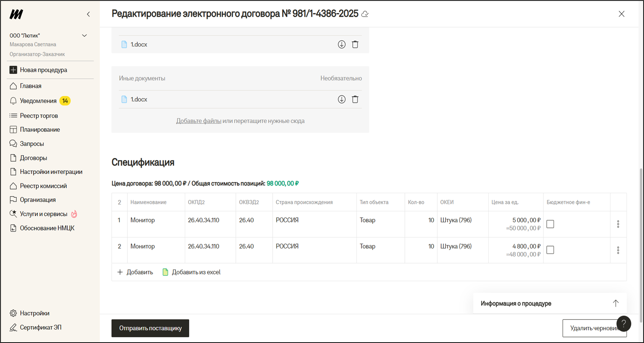Go to Договоры in the sidebar
The height and width of the screenshot is (343, 644).
click(34, 158)
